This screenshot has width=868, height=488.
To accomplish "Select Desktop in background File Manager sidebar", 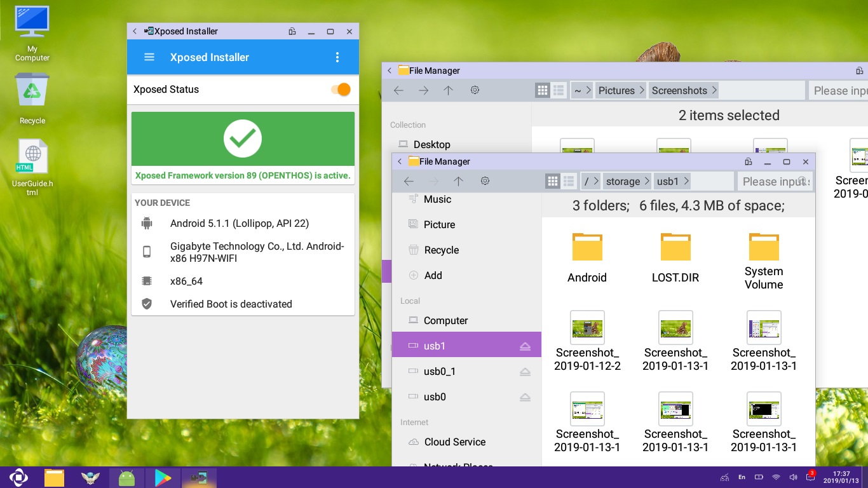I will pos(431,145).
